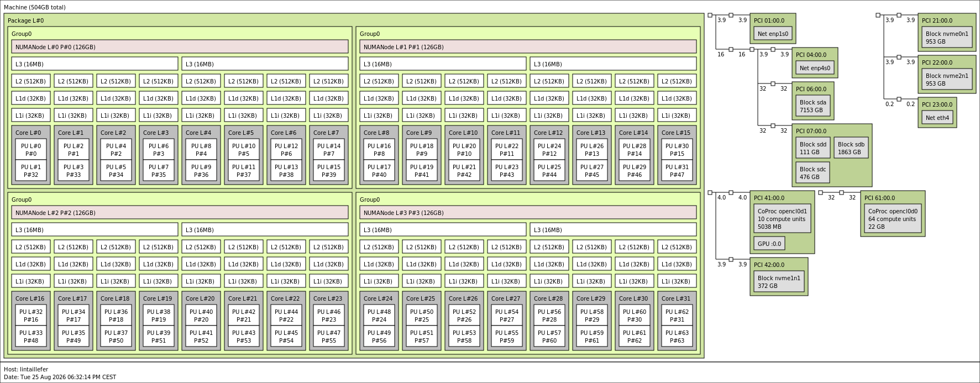This screenshot has width=980, height=383.
Task: Click the PCI 42:00.0 label
Action: click(769, 265)
